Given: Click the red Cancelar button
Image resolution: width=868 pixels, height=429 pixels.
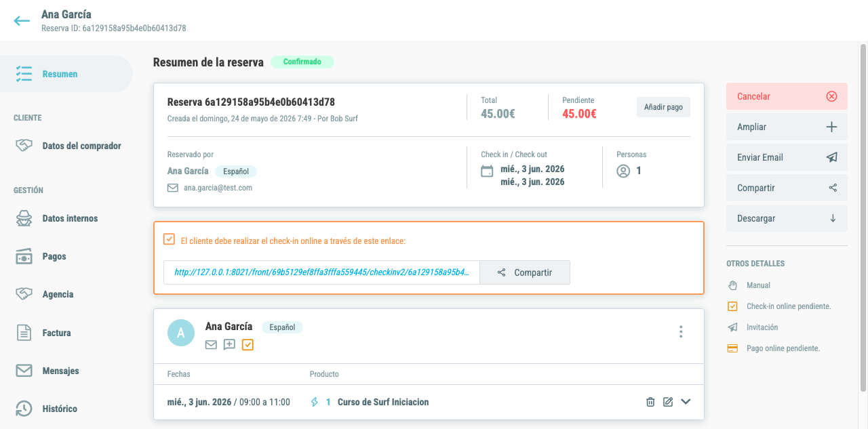Looking at the screenshot, I should [x=787, y=96].
